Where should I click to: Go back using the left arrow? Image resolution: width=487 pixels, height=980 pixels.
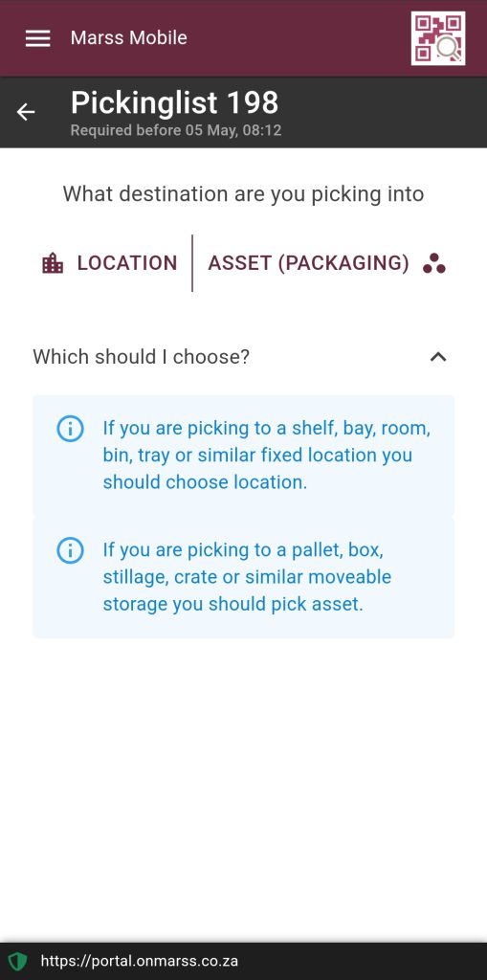(26, 113)
